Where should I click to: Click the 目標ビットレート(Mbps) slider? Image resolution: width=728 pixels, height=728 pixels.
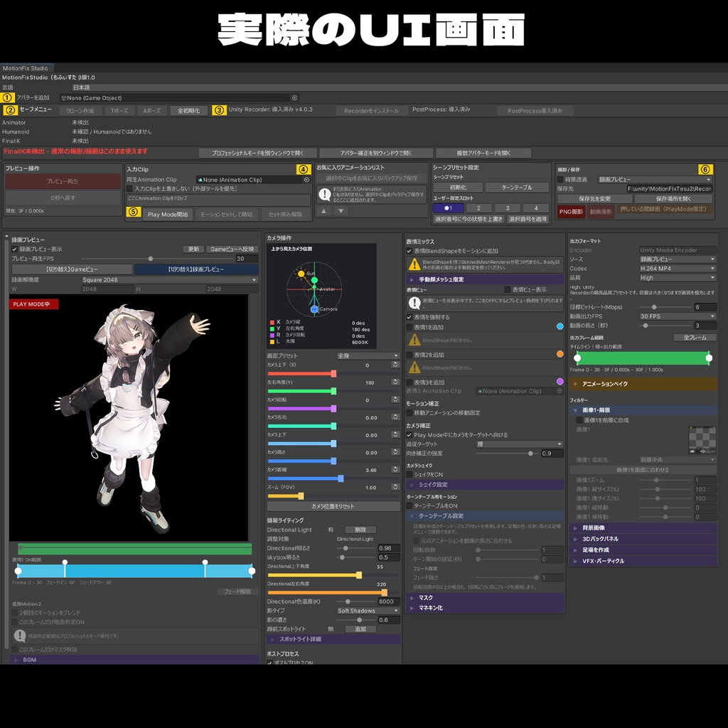point(665,307)
